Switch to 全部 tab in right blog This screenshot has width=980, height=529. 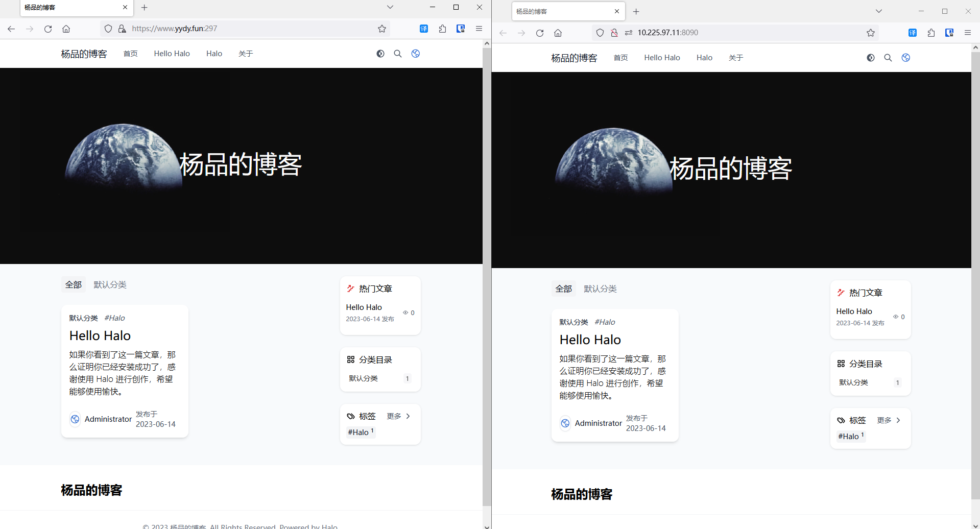click(564, 288)
